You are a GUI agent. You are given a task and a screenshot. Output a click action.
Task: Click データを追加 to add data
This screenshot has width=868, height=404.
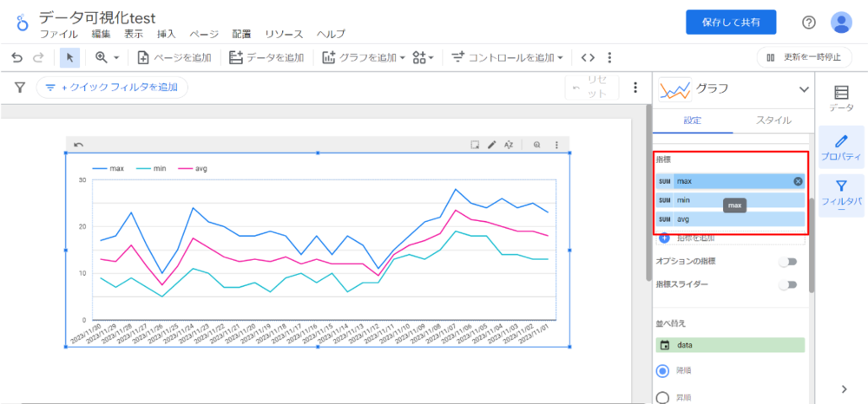tap(266, 57)
